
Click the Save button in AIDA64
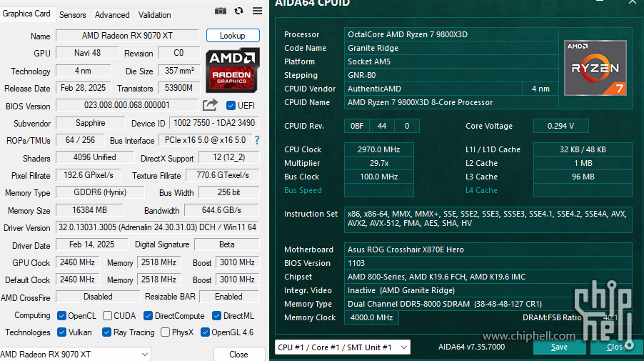[559, 347]
